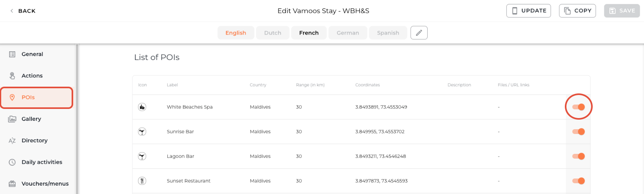Toggle the Sunset Restaurant POI switch
This screenshot has width=644, height=194.
(x=578, y=181)
